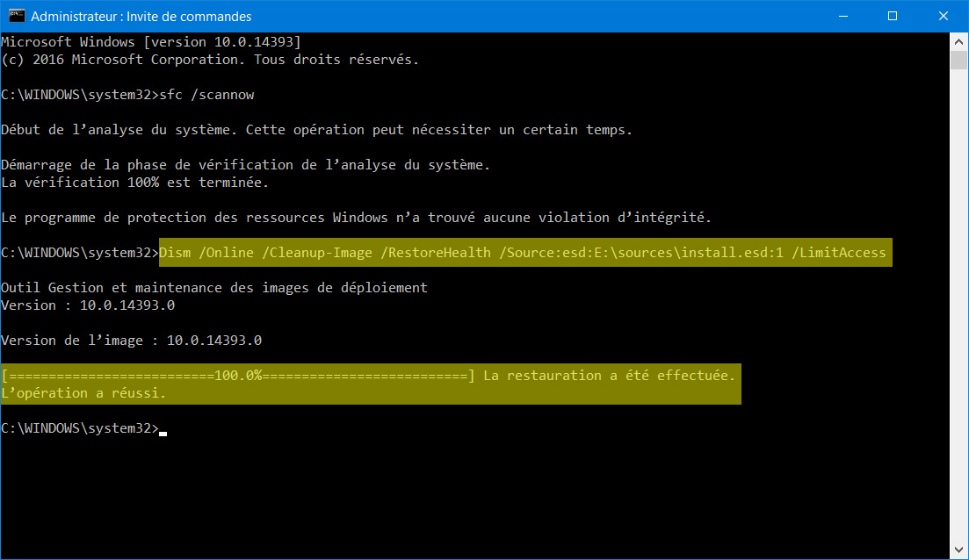Image resolution: width=969 pixels, height=560 pixels.
Task: Click the scrollbar up arrow
Action: [x=958, y=42]
